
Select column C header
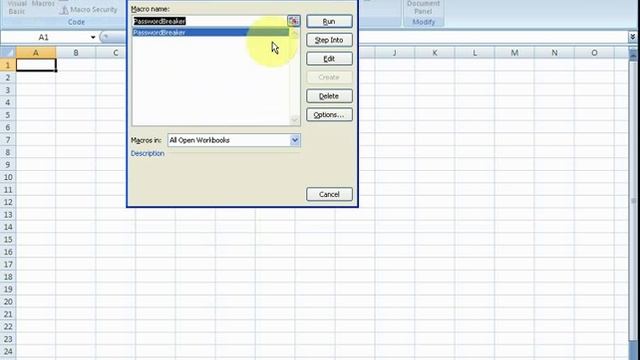[116, 53]
